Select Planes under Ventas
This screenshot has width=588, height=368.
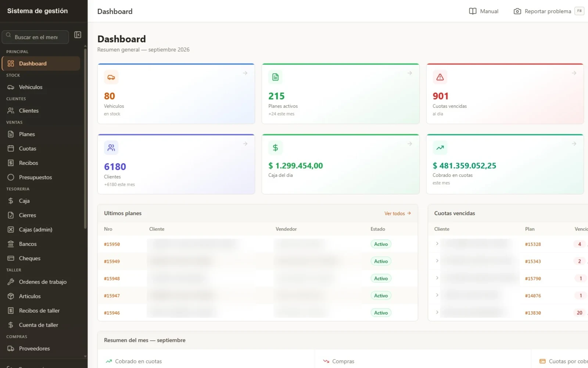[41, 134]
